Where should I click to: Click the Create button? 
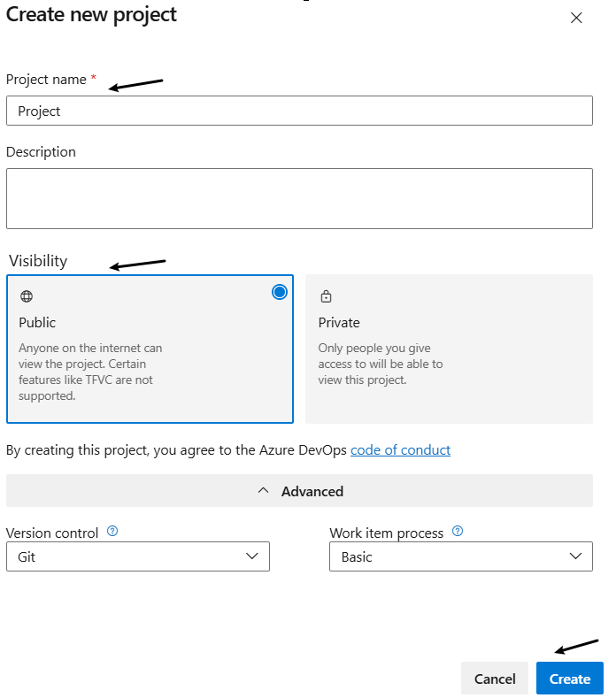point(569,679)
